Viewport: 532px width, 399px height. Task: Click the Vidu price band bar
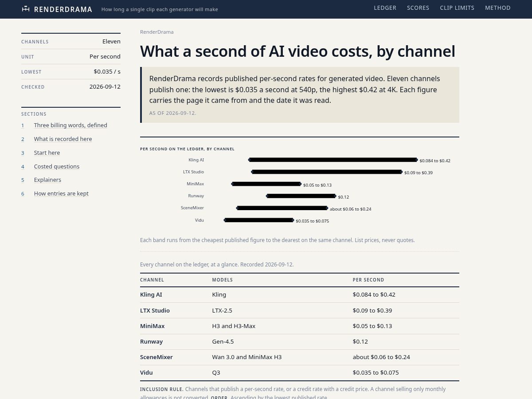259,219
